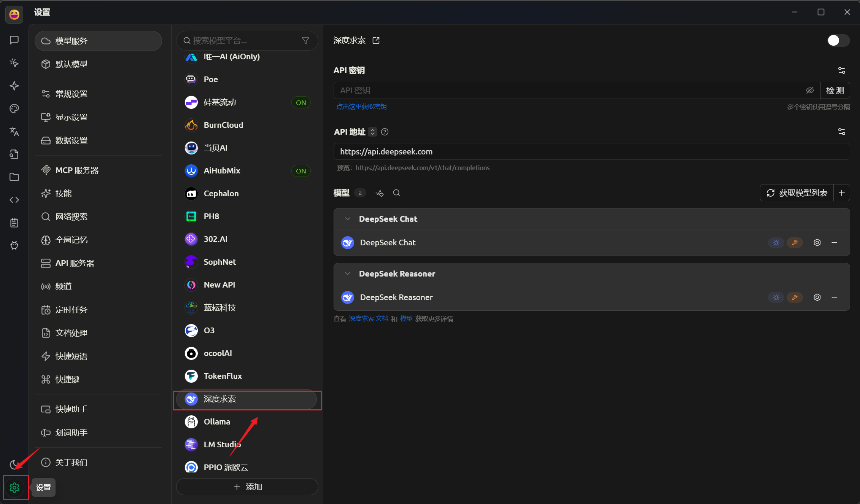Click the 获取模型列表 button
The image size is (860, 504).
(797, 193)
